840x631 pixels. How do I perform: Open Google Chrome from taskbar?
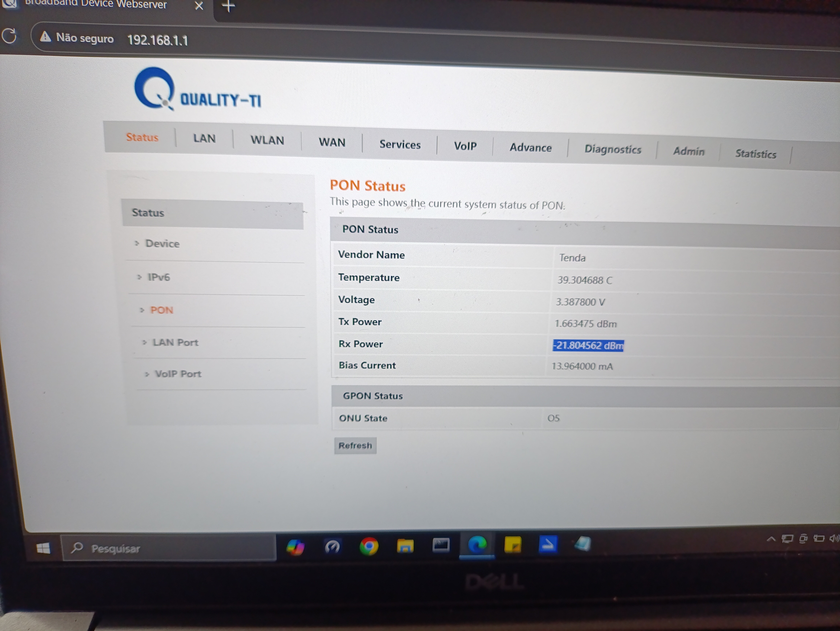click(368, 546)
